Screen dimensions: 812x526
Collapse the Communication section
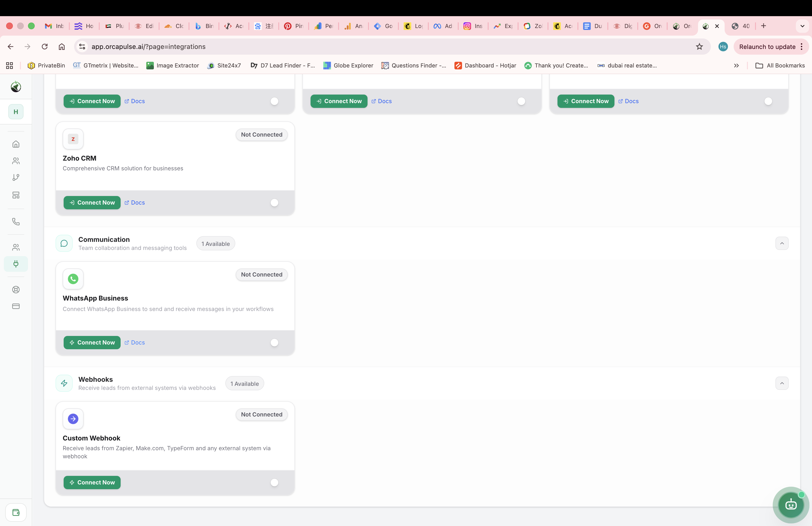[x=782, y=243]
